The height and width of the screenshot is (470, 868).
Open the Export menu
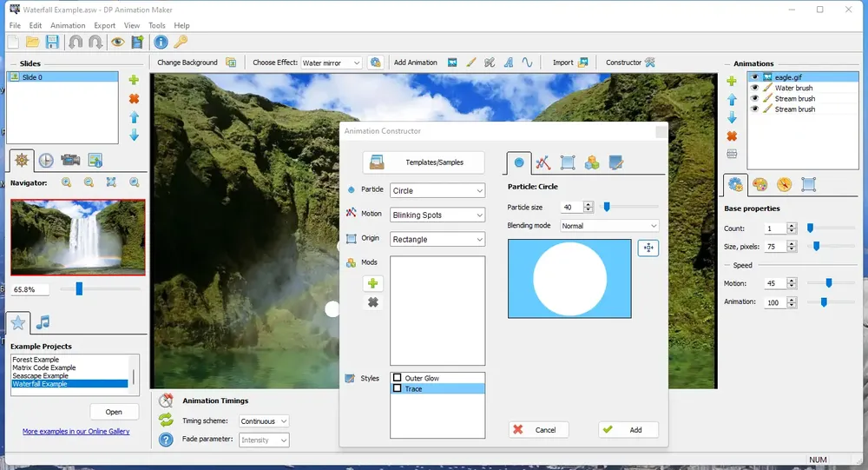[x=105, y=25]
